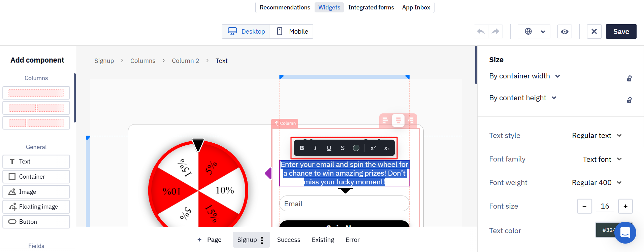Apply bold formatting in text toolbar
The image size is (644, 252).
coord(302,148)
